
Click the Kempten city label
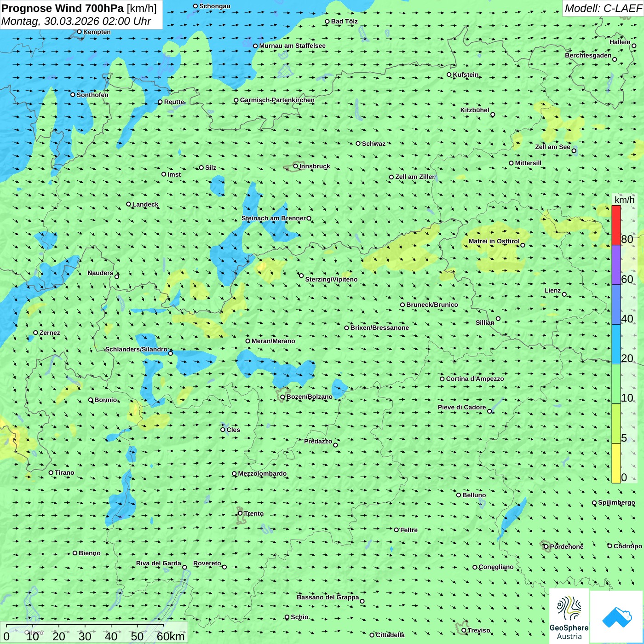97,32
